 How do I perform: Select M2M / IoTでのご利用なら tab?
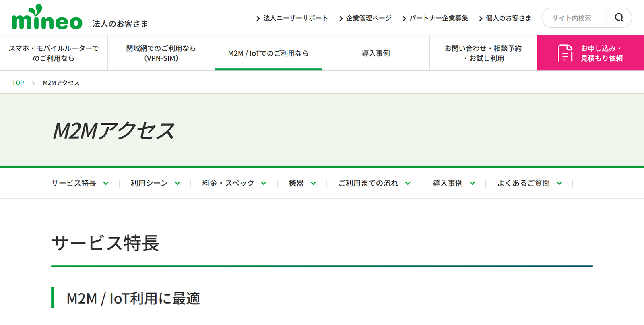tap(268, 53)
